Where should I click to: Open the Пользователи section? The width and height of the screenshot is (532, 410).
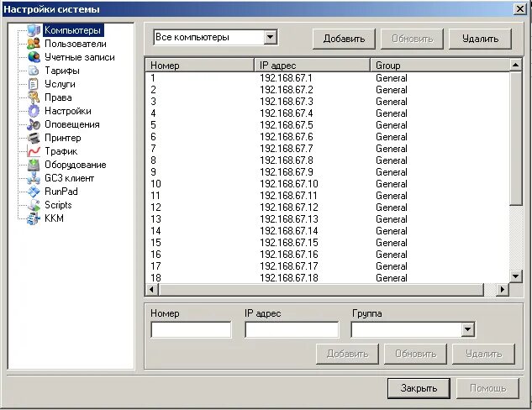[x=76, y=44]
